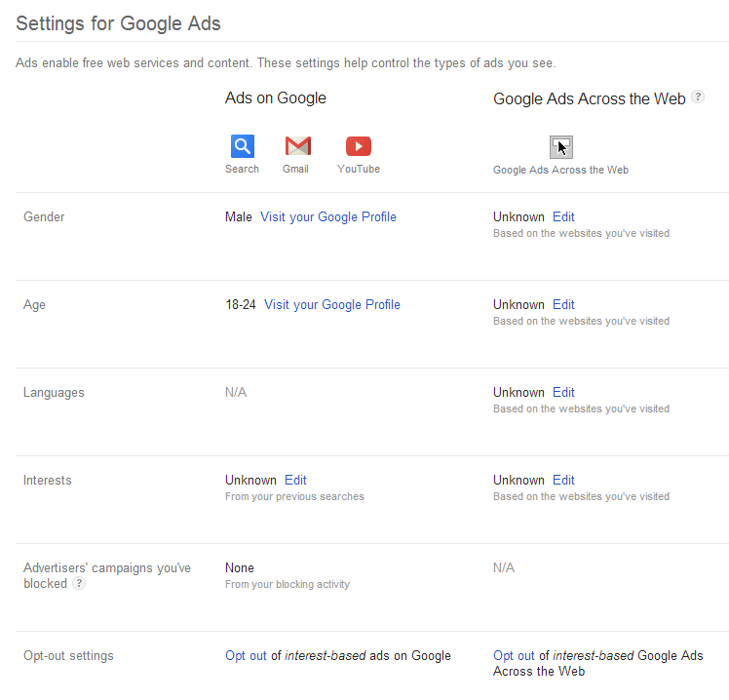Edit Gender for Google Ads Across the Web
Viewport: 729px width, 700px height.
(x=563, y=217)
